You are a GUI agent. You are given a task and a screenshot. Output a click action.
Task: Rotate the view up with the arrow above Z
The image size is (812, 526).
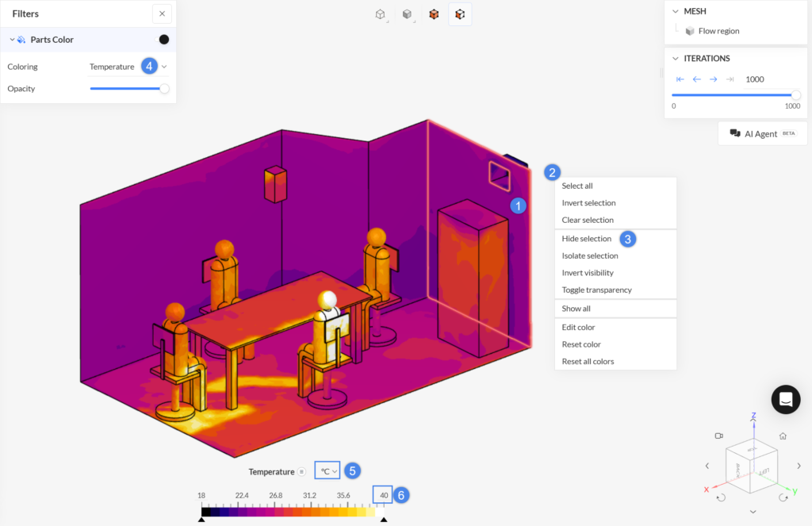(753, 420)
